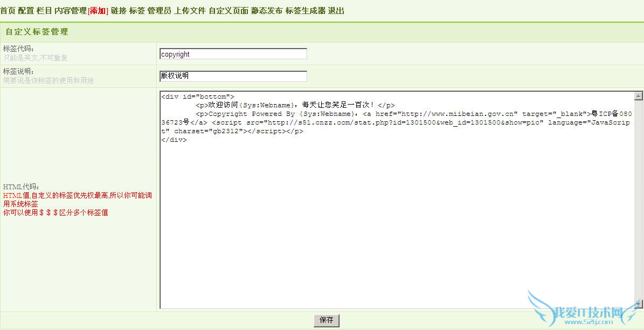The image size is (644, 330).
Task: Click the textarea vertical scrollbar track
Action: pyautogui.click(x=639, y=200)
